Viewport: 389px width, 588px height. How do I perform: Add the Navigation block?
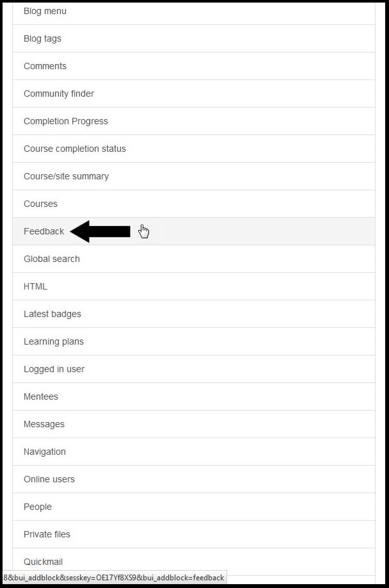[194, 452]
